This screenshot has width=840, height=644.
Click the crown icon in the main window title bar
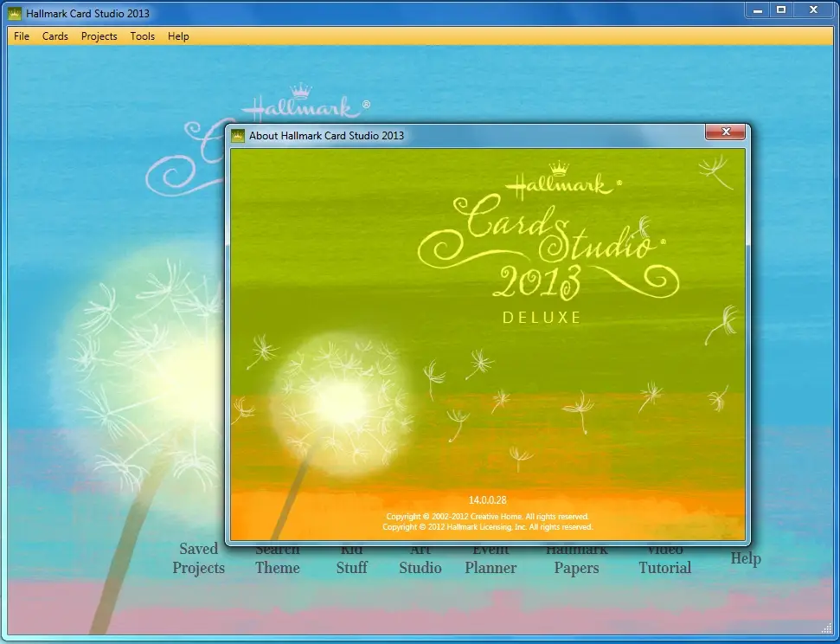tap(15, 13)
